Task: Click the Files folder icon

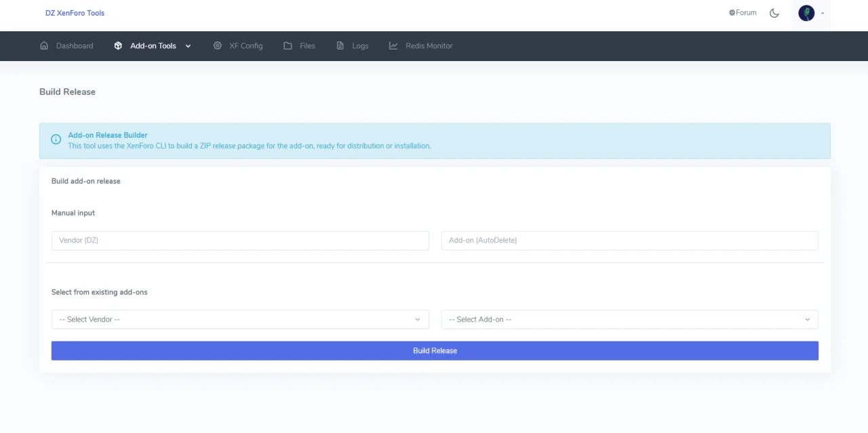Action: pyautogui.click(x=288, y=46)
